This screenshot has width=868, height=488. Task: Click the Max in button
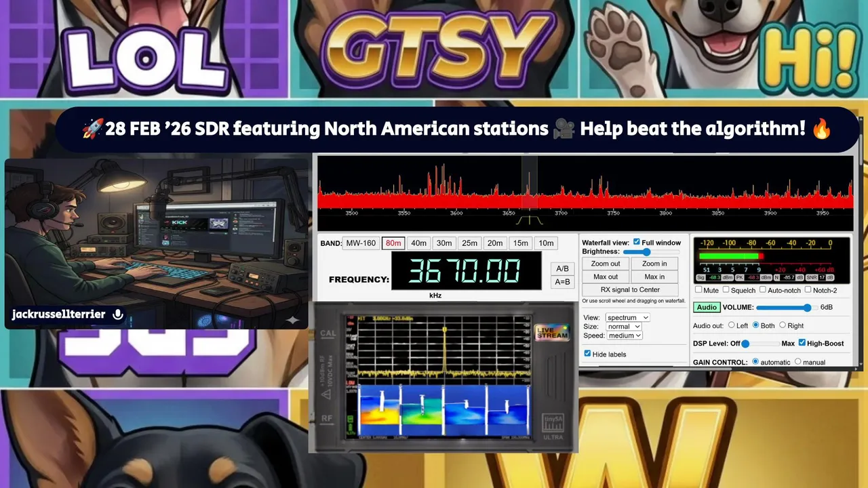[654, 277]
